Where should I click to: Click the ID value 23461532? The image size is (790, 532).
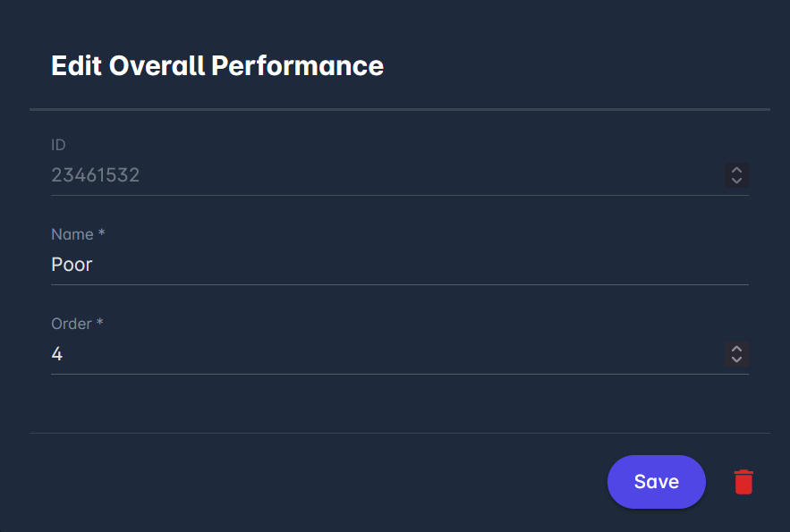point(96,175)
